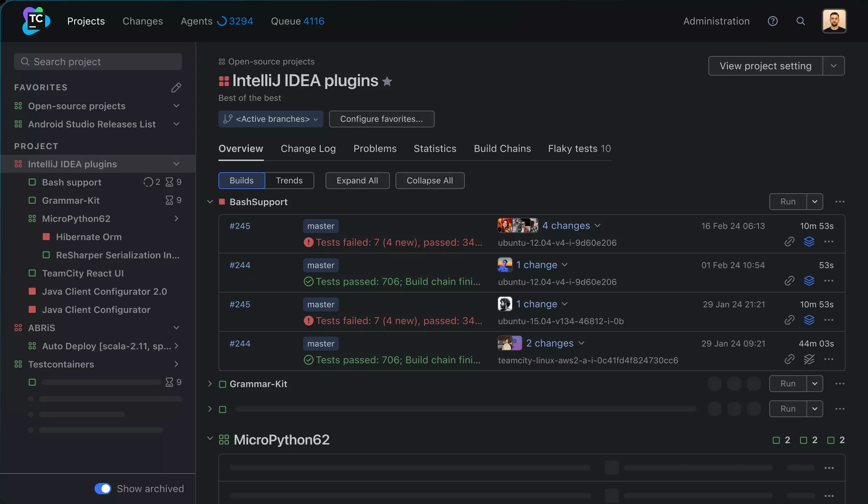Enable the Show archived toggle
The image size is (868, 504).
coord(102,488)
